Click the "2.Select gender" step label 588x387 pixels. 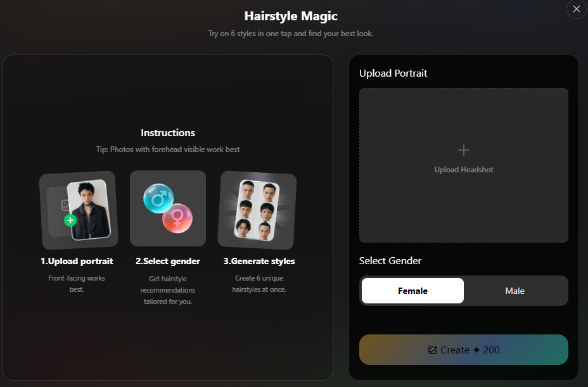(168, 261)
